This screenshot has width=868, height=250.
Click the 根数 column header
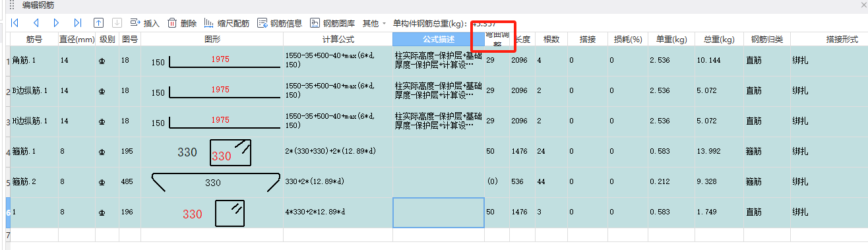(551, 39)
